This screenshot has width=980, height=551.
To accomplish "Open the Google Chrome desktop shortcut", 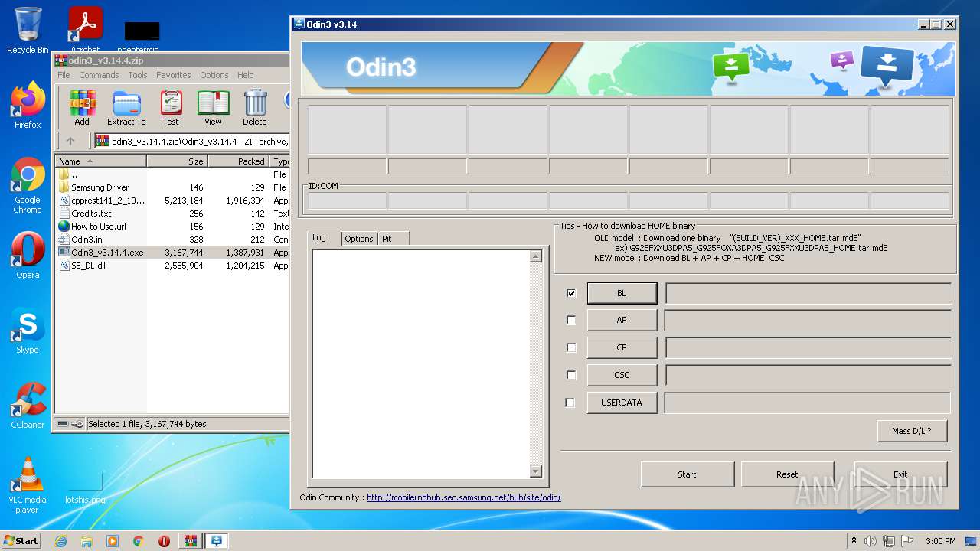I will (x=28, y=185).
